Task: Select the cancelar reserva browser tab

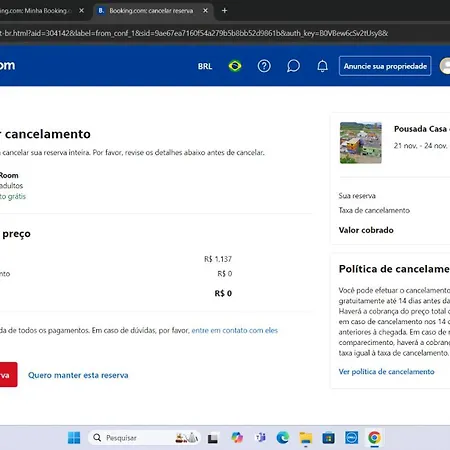Action: (151, 11)
